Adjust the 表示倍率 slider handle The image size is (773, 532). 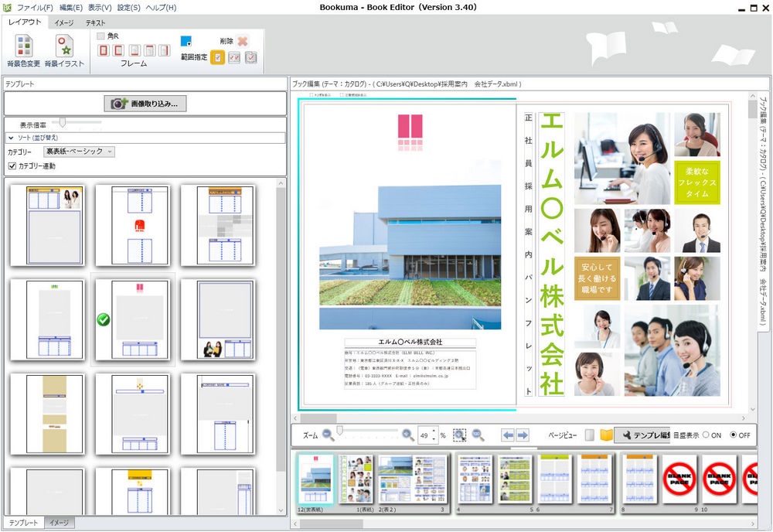(x=63, y=122)
